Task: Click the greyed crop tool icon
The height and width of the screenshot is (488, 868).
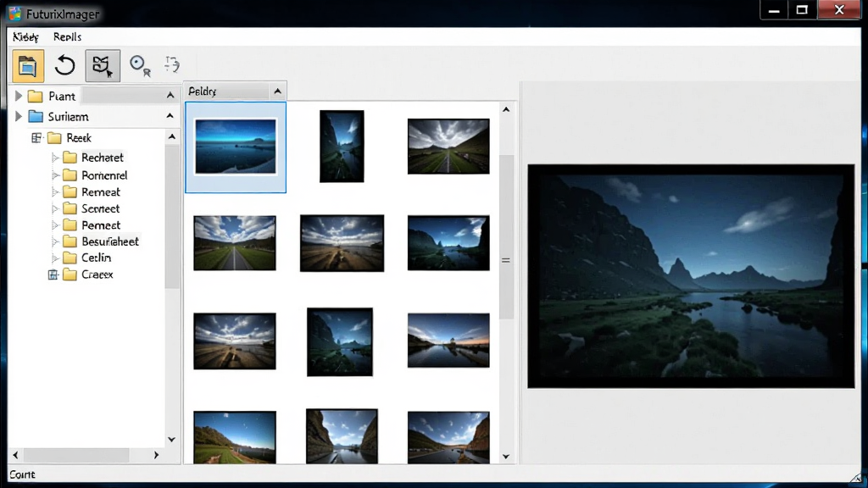Action: (171, 64)
